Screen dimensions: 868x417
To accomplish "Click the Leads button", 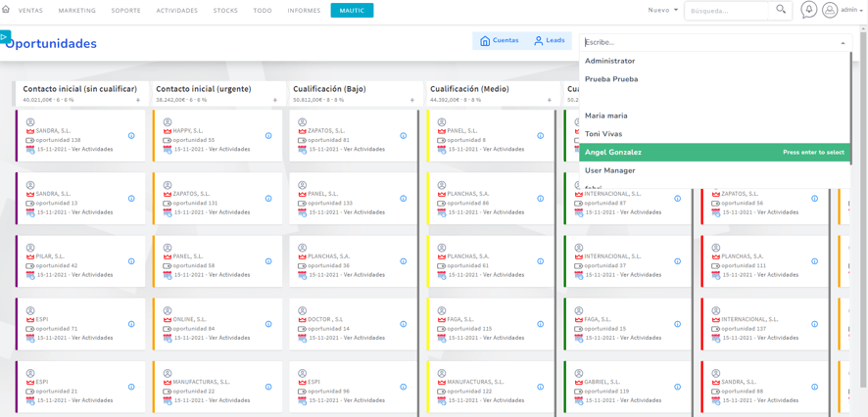I will (550, 41).
